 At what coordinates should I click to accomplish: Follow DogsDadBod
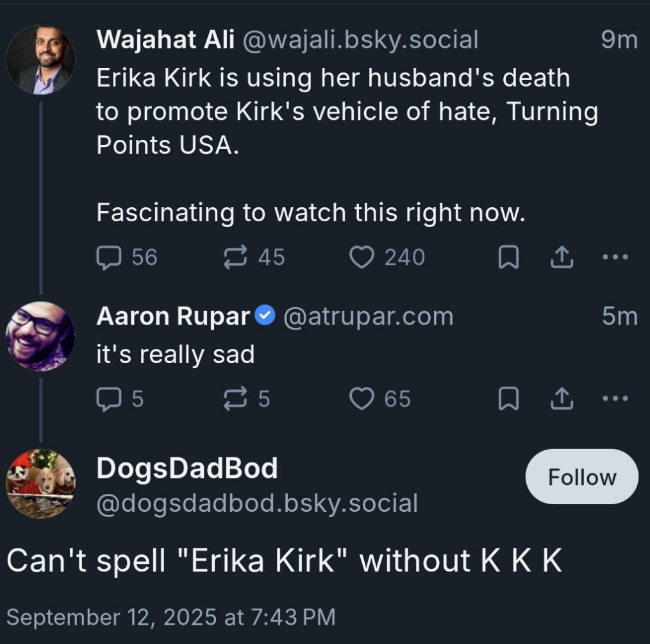[581, 478]
